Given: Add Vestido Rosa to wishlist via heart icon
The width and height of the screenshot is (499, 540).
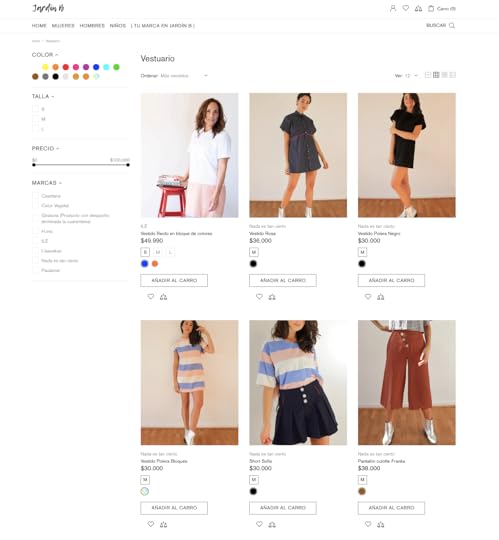Looking at the screenshot, I should click(259, 297).
